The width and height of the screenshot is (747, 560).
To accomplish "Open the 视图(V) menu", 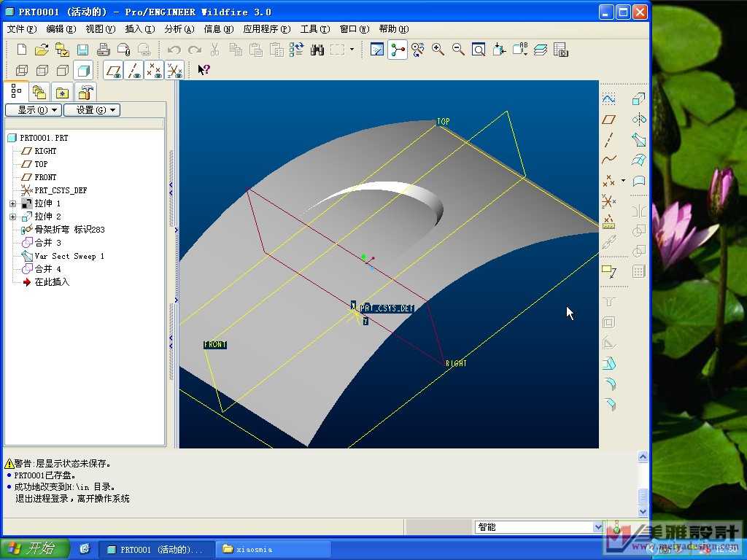I will 101,29.
